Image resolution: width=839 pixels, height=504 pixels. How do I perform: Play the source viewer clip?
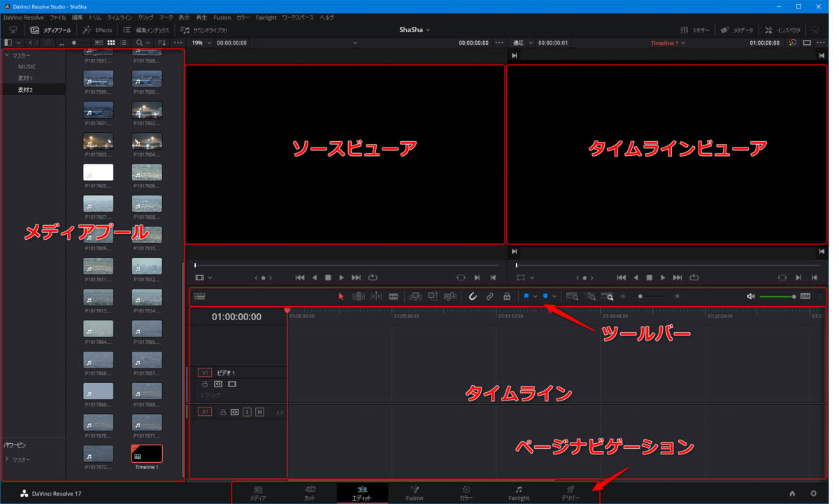coord(341,278)
